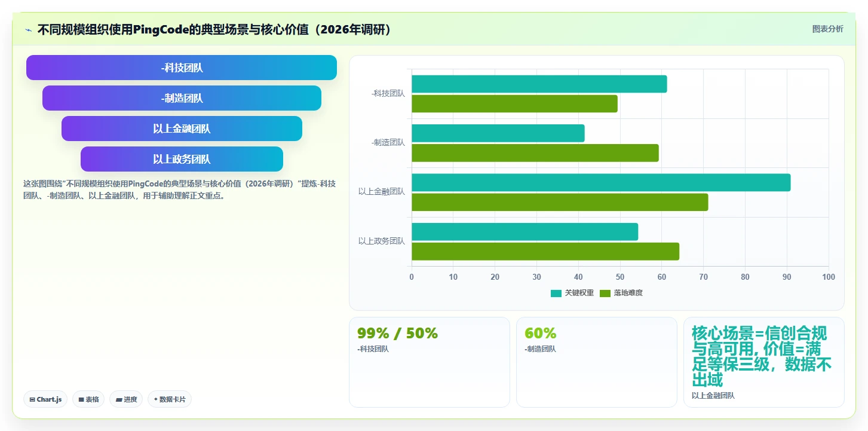Select the 以上政务团队 funnel bar
Viewport: 868px width, 431px height.
tap(182, 159)
